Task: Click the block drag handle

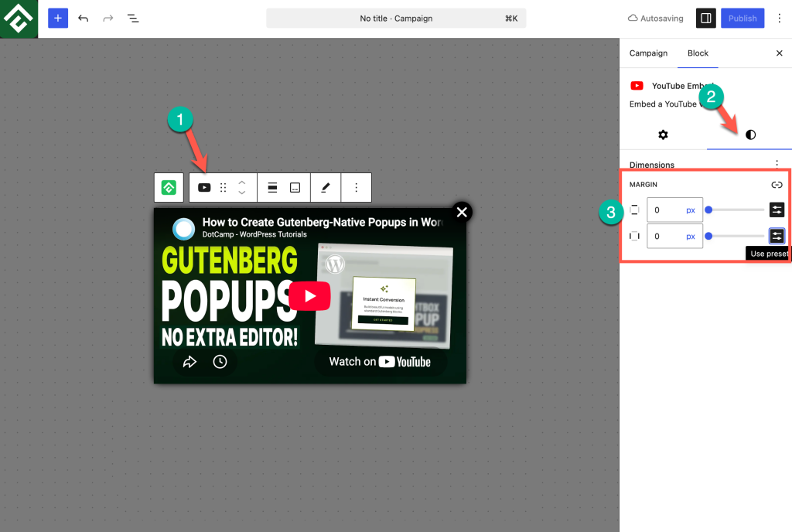Action: (x=224, y=188)
